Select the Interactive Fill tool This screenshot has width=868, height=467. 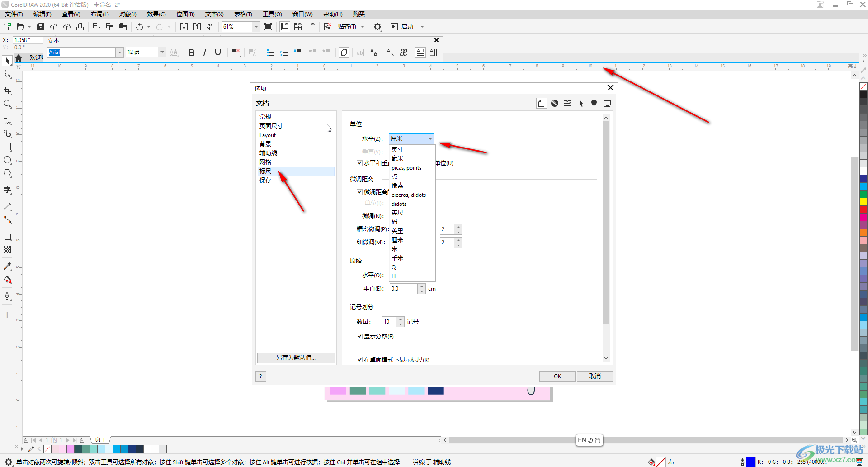point(7,280)
